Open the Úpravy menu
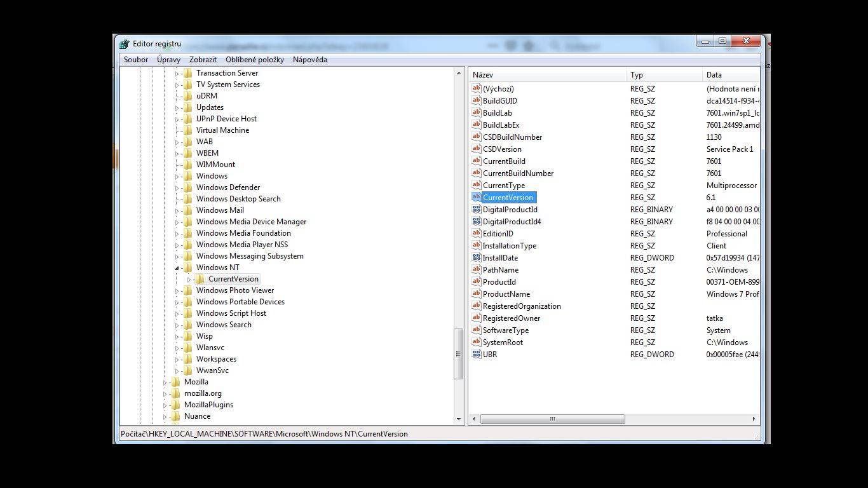 168,60
